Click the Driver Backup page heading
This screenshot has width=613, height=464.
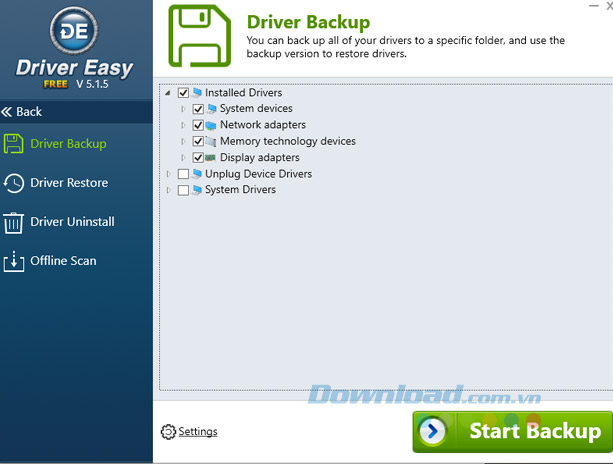pos(308,22)
